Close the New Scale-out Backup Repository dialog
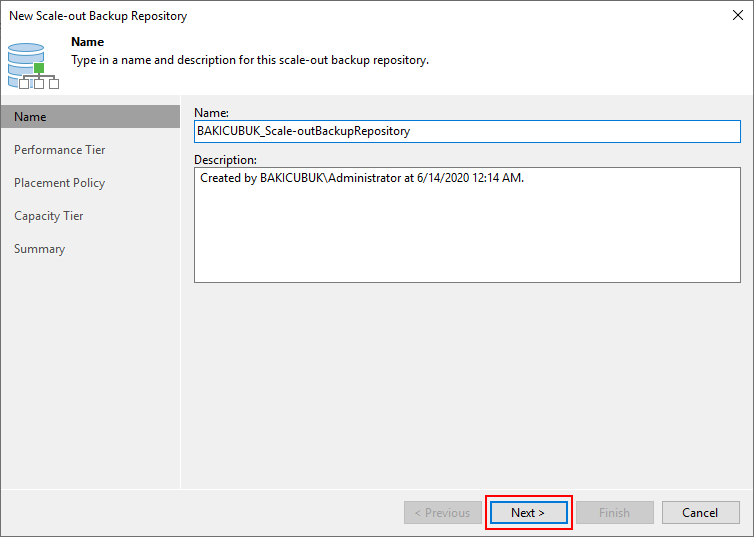 738,15
